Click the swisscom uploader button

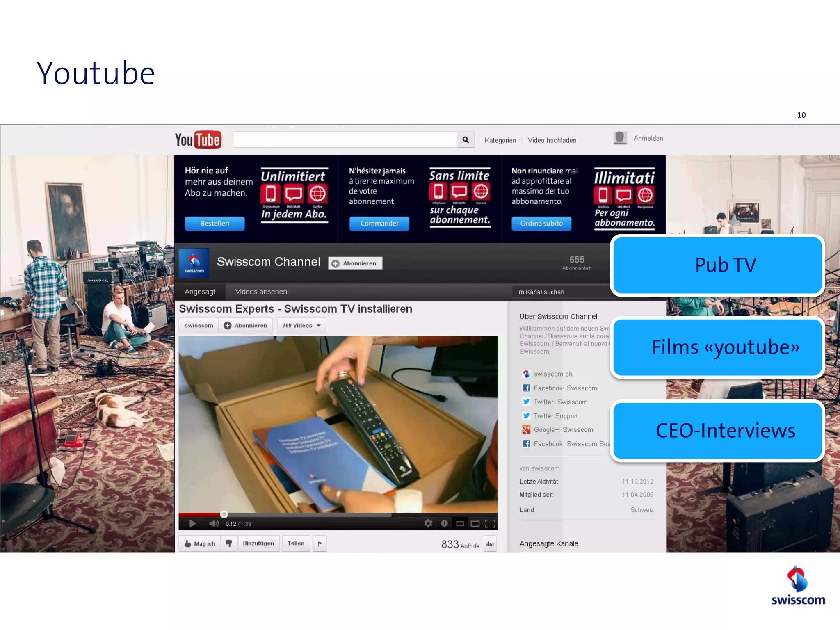pyautogui.click(x=199, y=326)
